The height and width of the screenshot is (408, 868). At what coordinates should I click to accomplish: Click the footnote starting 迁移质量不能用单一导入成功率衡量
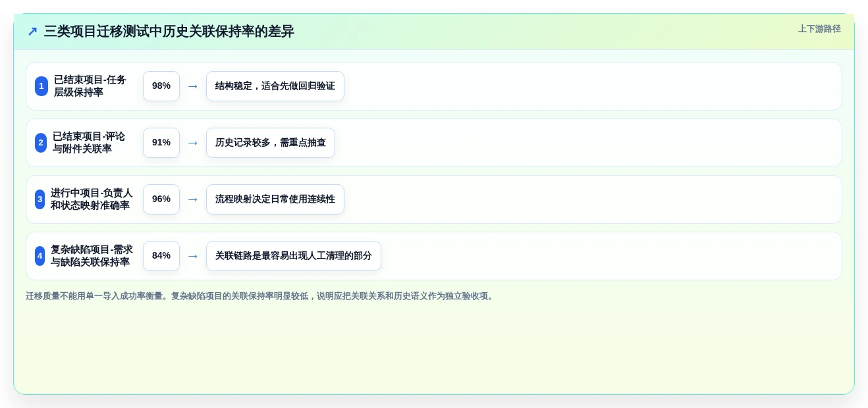tap(261, 296)
